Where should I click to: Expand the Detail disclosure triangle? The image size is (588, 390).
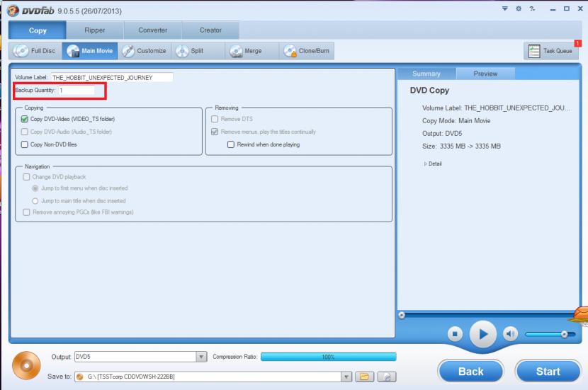tap(425, 164)
